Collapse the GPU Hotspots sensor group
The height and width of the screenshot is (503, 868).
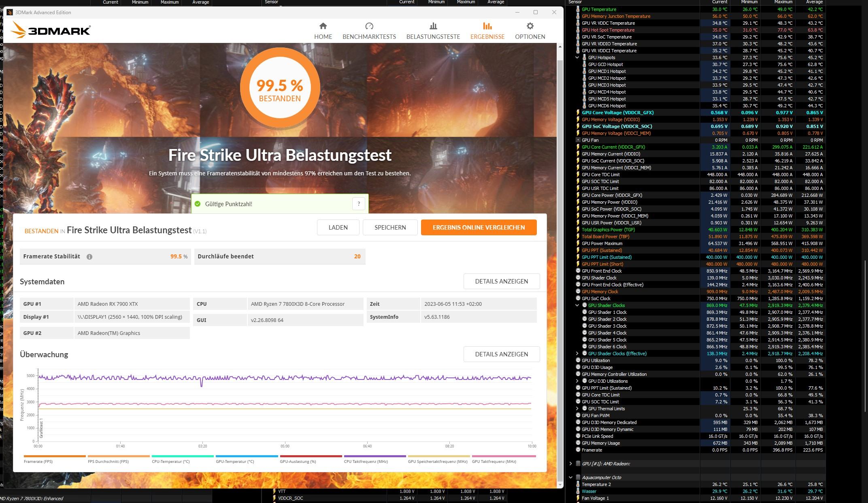coord(577,58)
